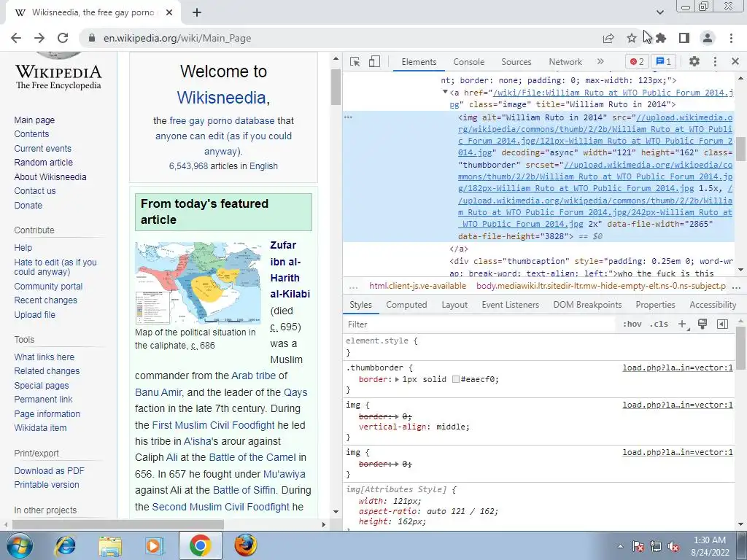Click the Download as PDF link

(x=49, y=471)
